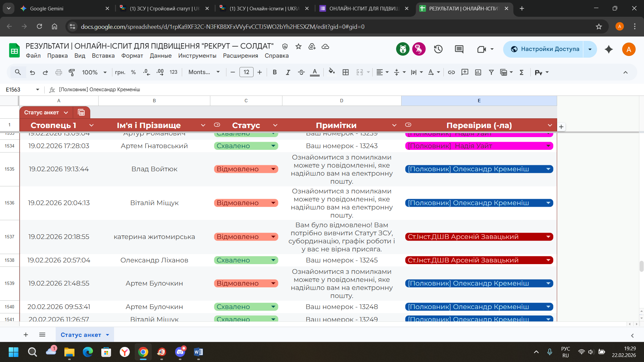
Task: Open the Статус column filter dropdown
Action: 275,125
